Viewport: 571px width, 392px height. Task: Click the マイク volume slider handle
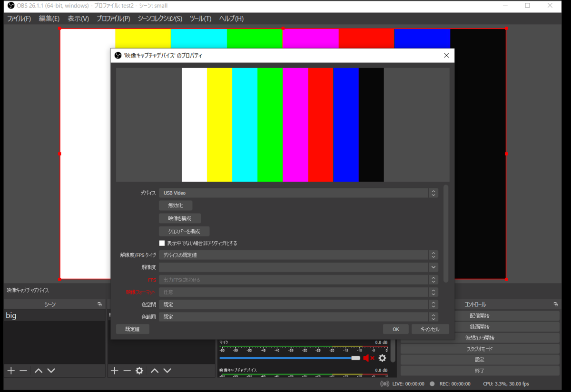(x=355, y=358)
